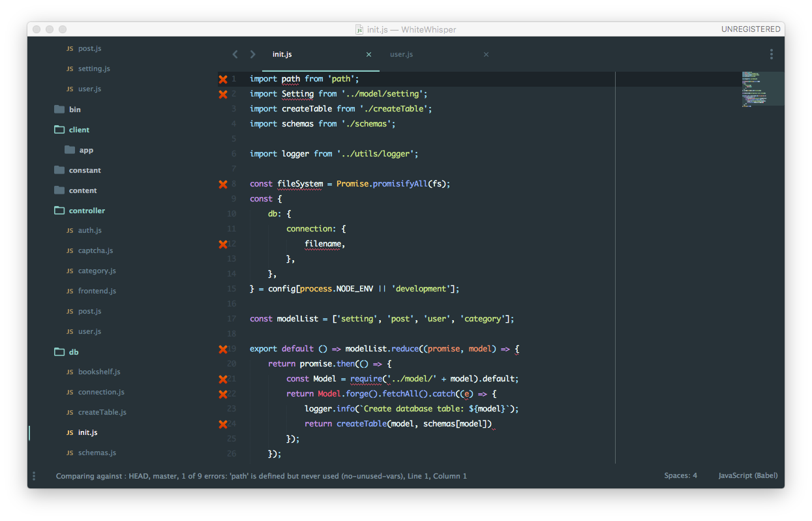Click the forward navigation arrow above editor
The height and width of the screenshot is (521, 812).
(253, 55)
